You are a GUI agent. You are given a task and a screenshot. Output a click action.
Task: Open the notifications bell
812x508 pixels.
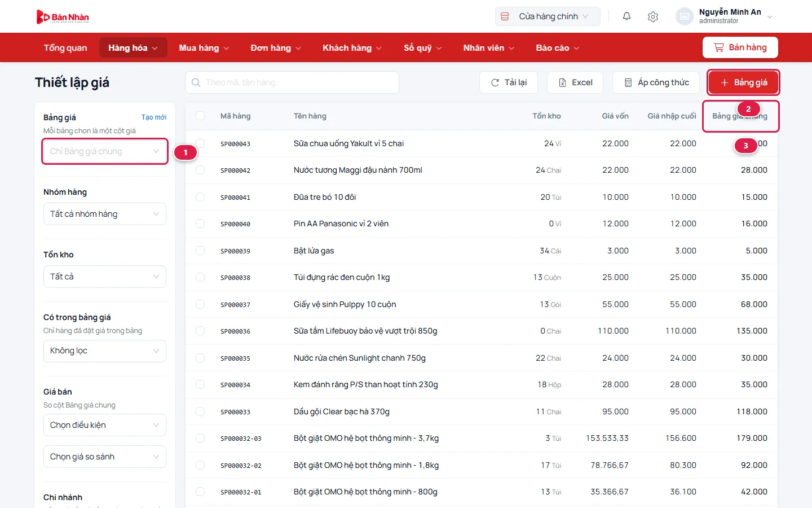626,16
